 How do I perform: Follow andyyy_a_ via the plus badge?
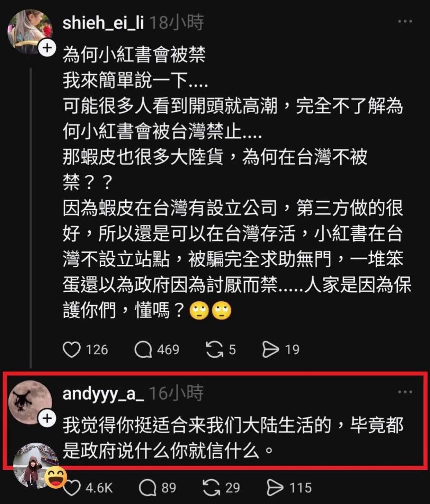click(47, 419)
